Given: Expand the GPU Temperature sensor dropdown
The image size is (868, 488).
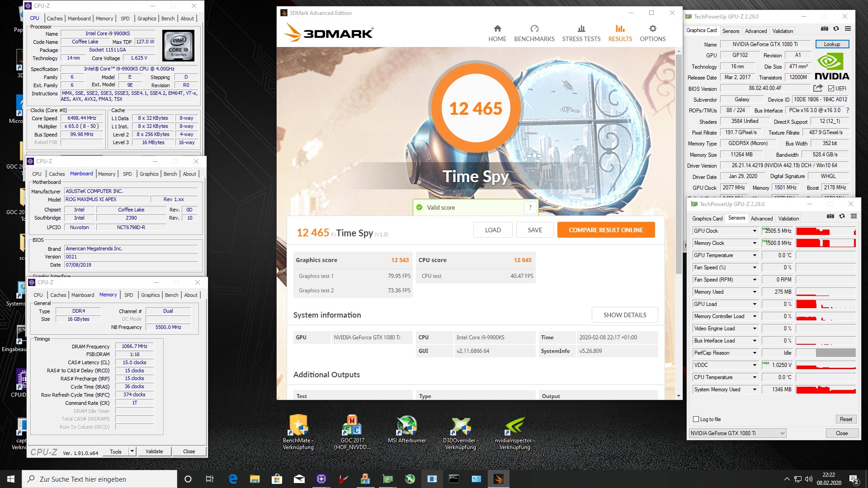Looking at the screenshot, I should click(x=755, y=255).
